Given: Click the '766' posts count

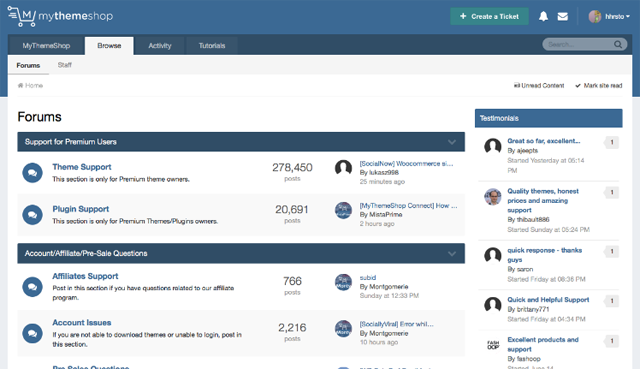Looking at the screenshot, I should pos(292,281).
